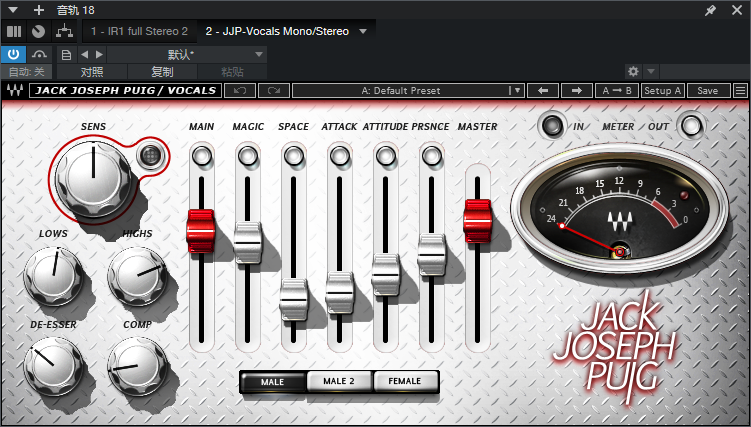Select the JJP-Vocals Mono/Stereo tab
Image resolution: width=751 pixels, height=427 pixels.
tap(277, 32)
